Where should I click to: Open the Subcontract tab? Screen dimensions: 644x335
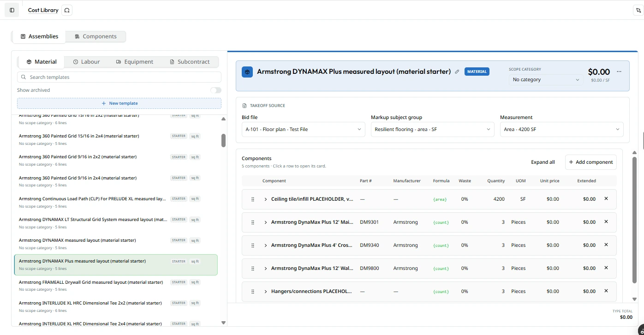click(x=190, y=62)
